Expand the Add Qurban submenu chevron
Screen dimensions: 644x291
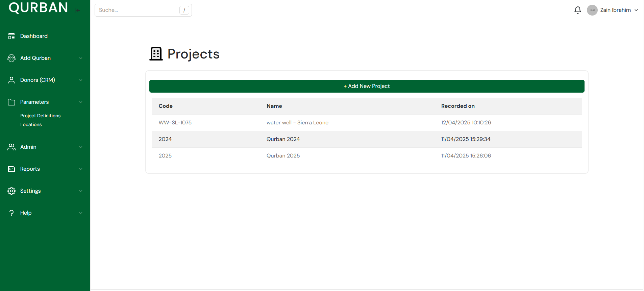pos(80,58)
